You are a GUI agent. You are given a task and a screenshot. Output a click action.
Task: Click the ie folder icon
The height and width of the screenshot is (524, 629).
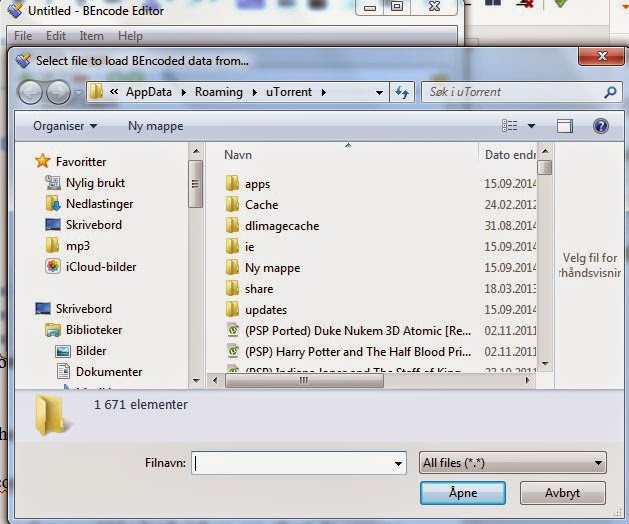[232, 247]
